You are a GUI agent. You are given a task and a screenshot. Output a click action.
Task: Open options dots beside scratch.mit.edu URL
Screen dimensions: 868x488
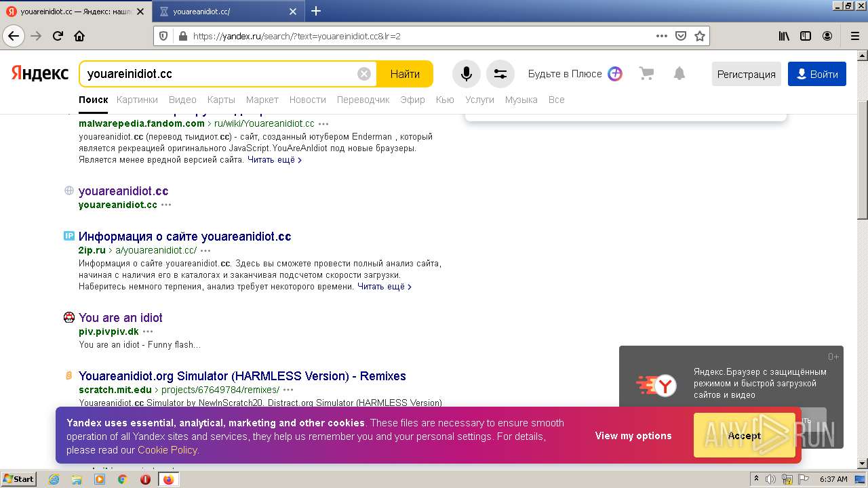(288, 390)
